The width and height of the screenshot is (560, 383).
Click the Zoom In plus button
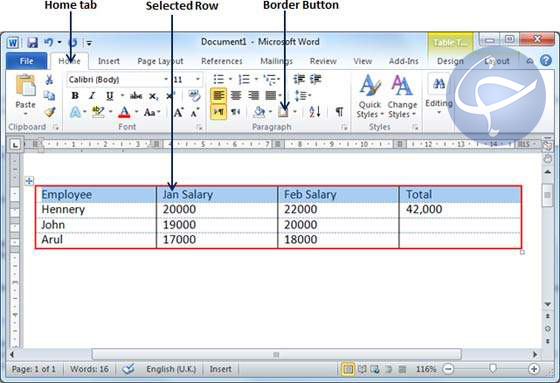[x=534, y=369]
